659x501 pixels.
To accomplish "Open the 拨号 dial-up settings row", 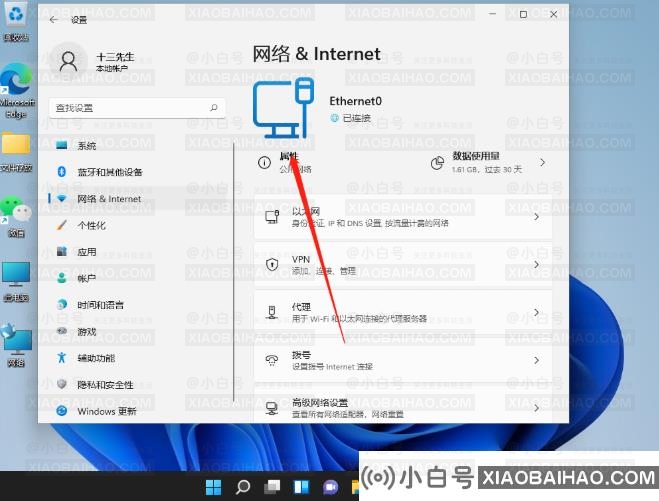I will point(403,361).
